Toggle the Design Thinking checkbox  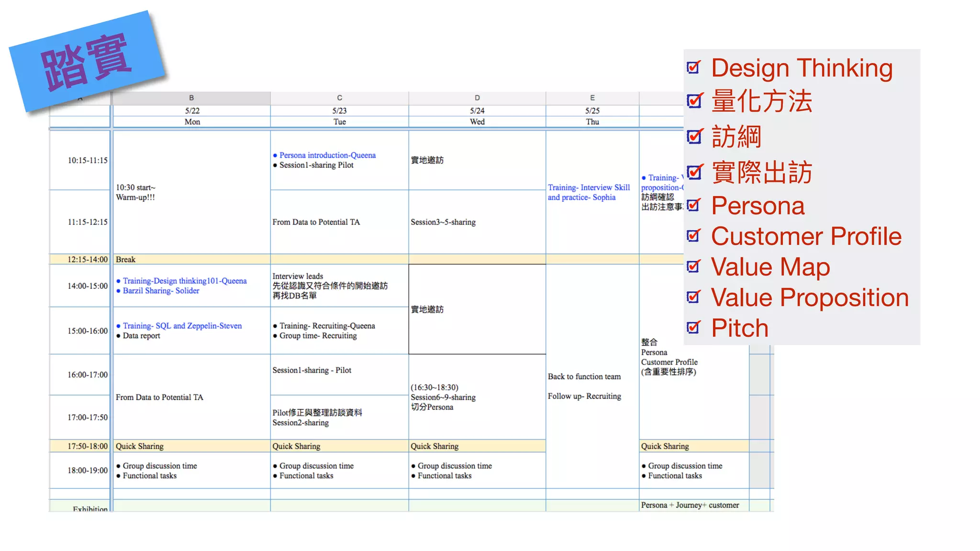693,68
